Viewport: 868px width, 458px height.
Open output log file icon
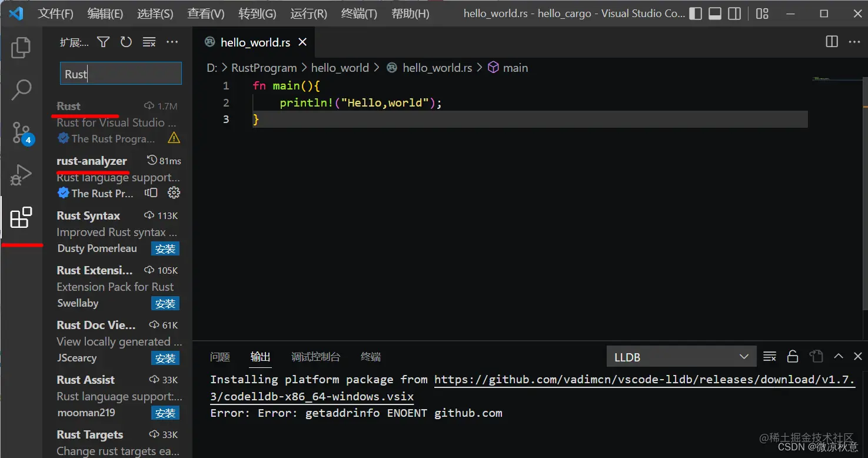pyautogui.click(x=816, y=356)
